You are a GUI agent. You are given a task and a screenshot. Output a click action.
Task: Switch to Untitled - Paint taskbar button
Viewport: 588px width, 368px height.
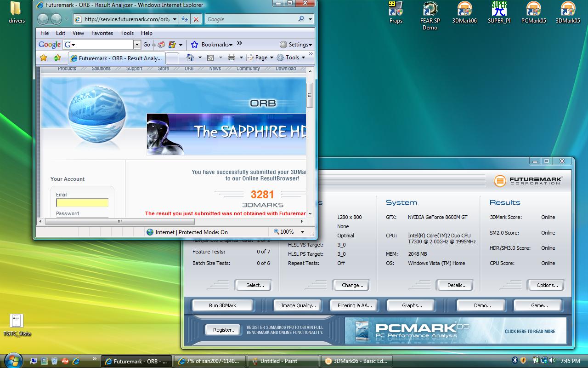pos(283,361)
